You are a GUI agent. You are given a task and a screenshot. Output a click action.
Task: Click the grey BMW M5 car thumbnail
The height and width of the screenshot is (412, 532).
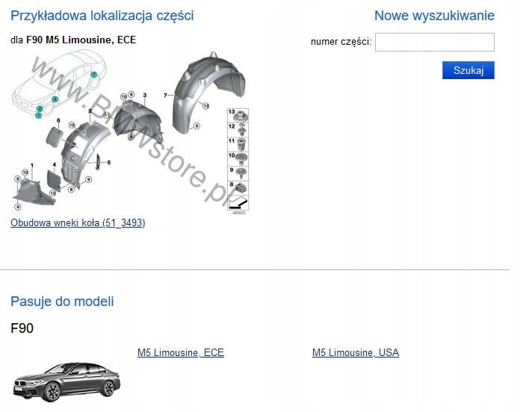click(66, 382)
